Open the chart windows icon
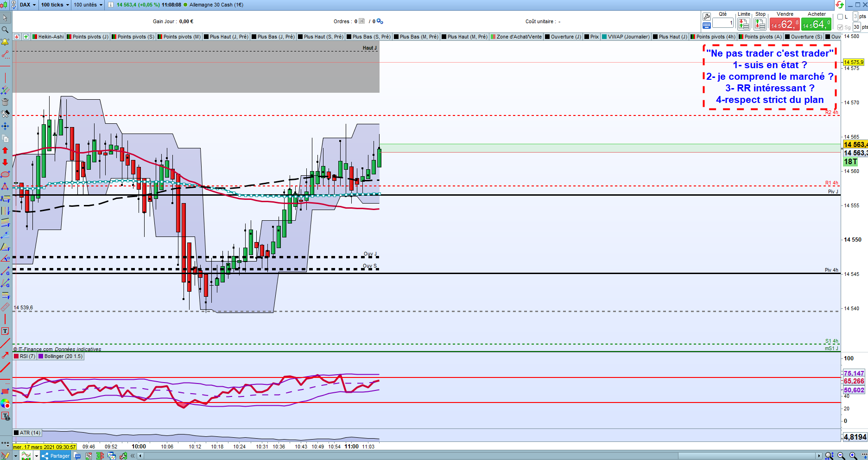The image size is (868, 460). click(112, 456)
